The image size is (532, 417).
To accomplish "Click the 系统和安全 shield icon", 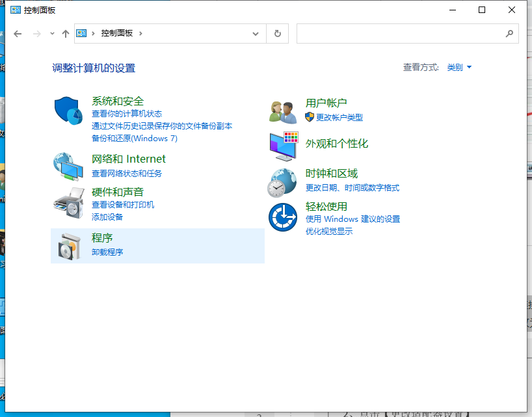I will tap(68, 111).
